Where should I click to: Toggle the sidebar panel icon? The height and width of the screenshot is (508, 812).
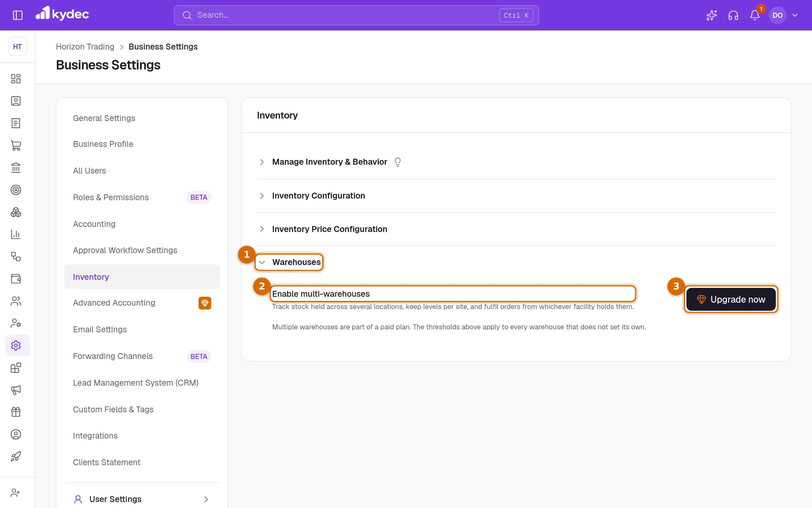click(x=18, y=15)
